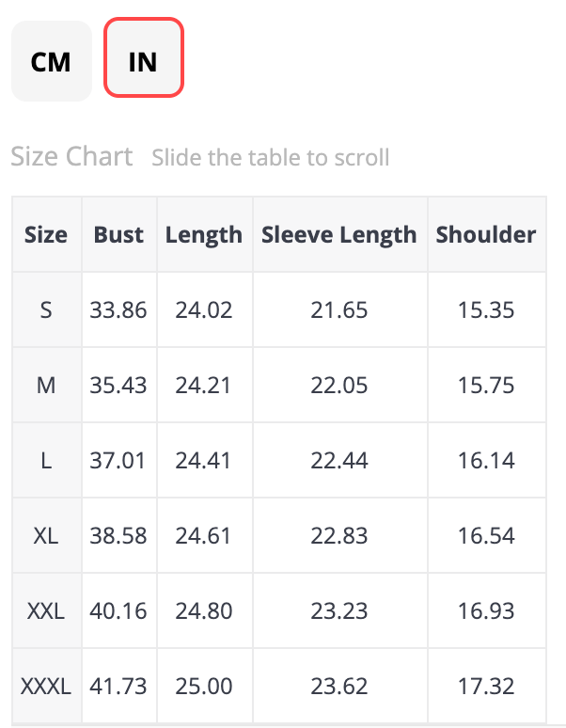This screenshot has width=566, height=728.
Task: Click bust value 40.16 for XXL
Action: pyautogui.click(x=118, y=611)
